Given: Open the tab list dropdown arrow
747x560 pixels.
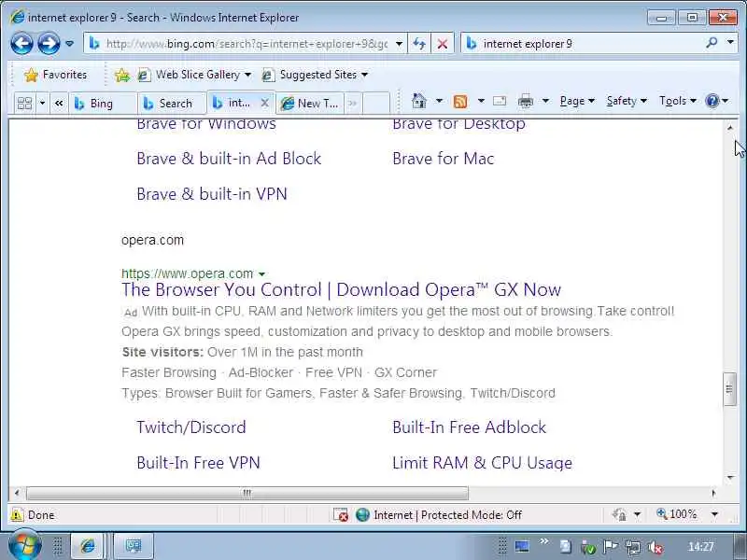Looking at the screenshot, I should pos(42,103).
